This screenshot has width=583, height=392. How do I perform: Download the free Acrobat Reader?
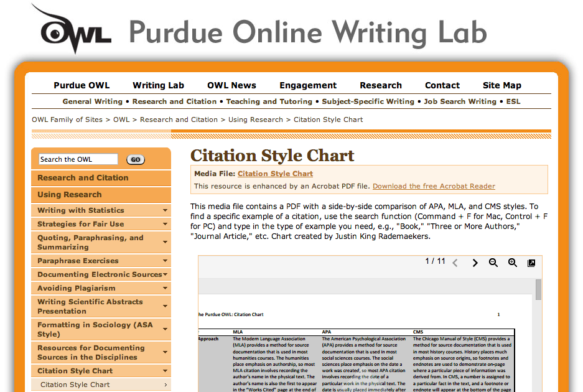click(434, 186)
